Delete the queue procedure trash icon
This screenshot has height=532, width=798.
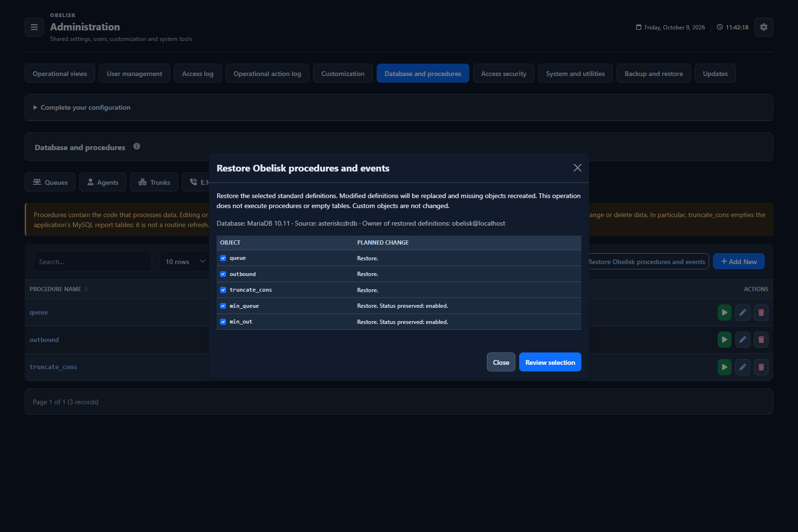pyautogui.click(x=761, y=313)
